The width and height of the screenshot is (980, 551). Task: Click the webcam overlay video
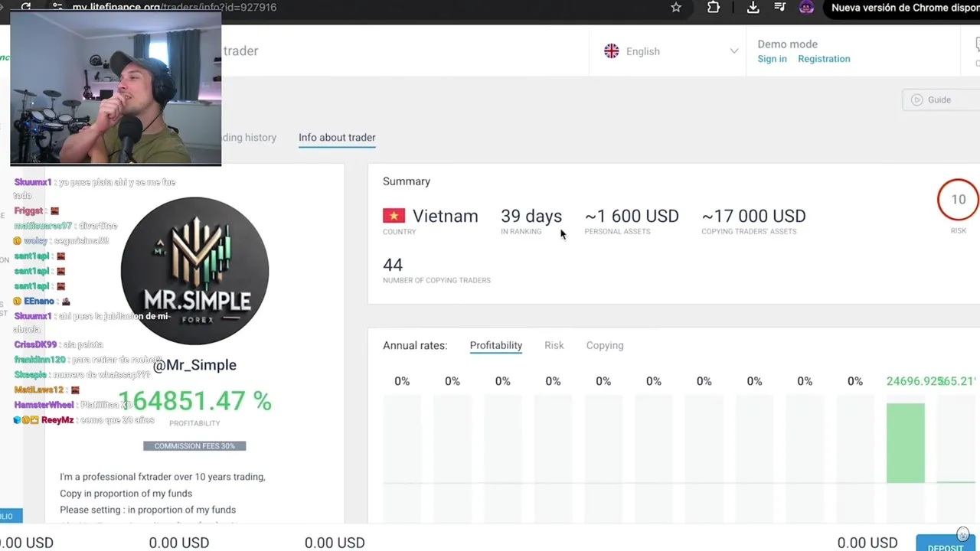coord(116,88)
